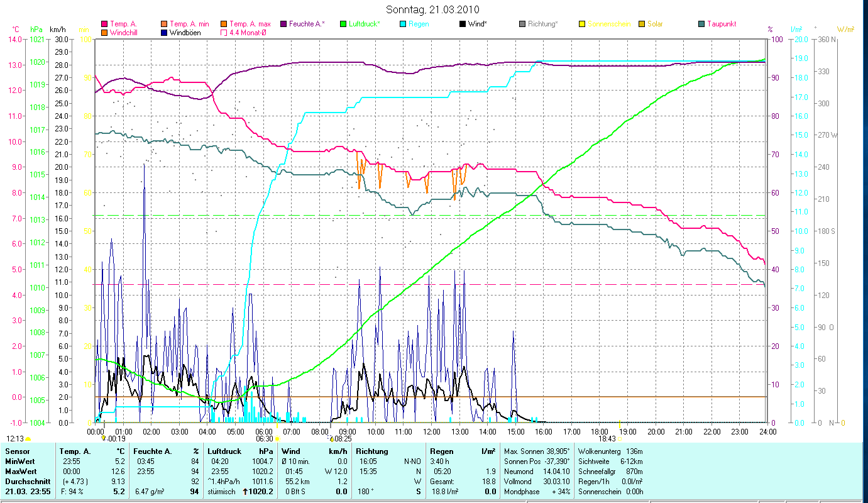
Task: Click the 18:43 sunset marker on time axis
Action: click(x=607, y=439)
